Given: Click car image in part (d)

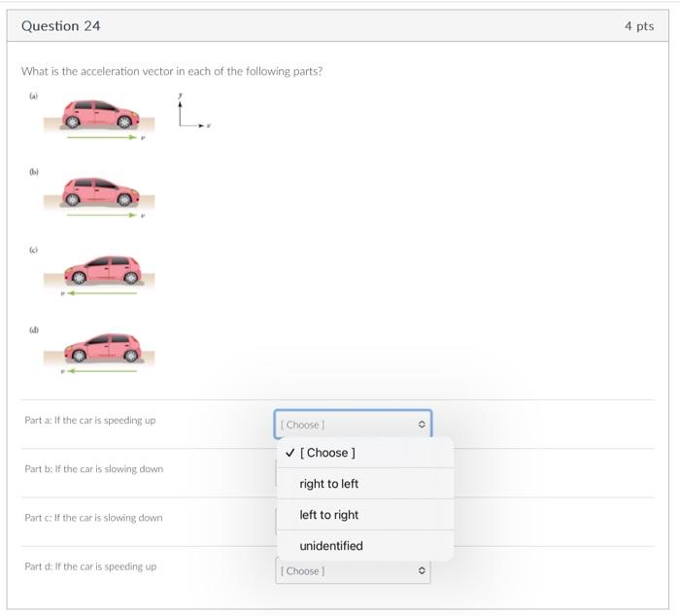Looking at the screenshot, I should (103, 348).
